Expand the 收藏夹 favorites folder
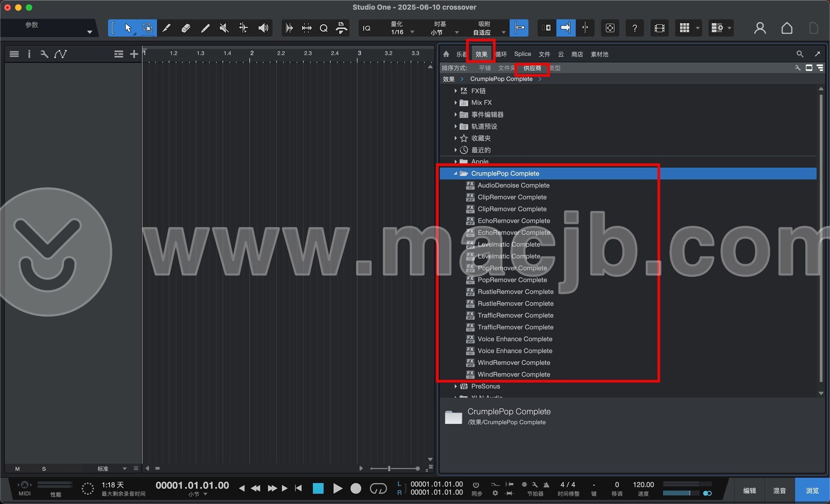 coord(456,138)
